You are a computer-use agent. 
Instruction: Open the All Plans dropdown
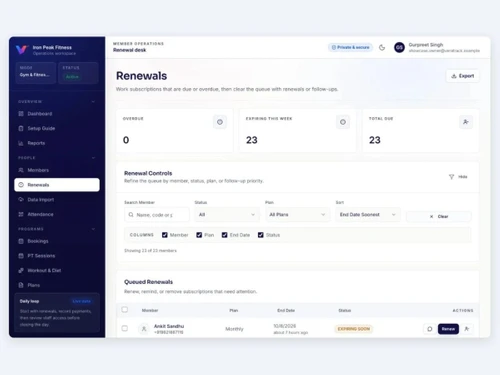pos(297,215)
